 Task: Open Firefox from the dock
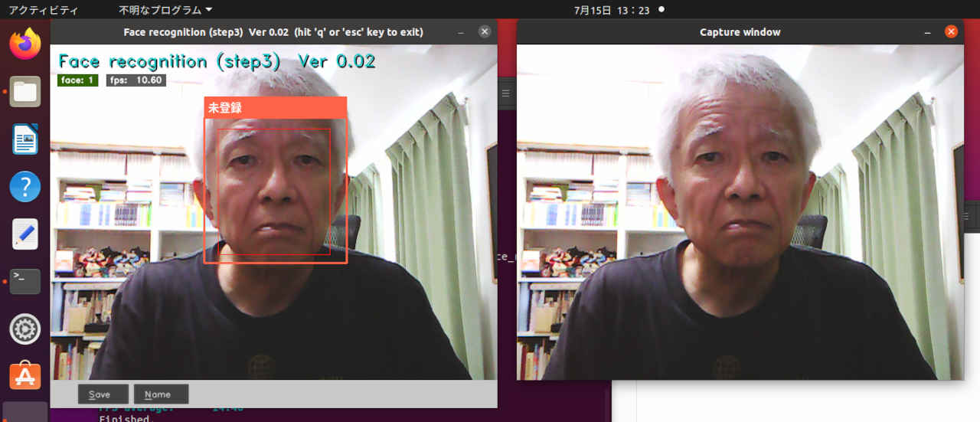tap(25, 44)
